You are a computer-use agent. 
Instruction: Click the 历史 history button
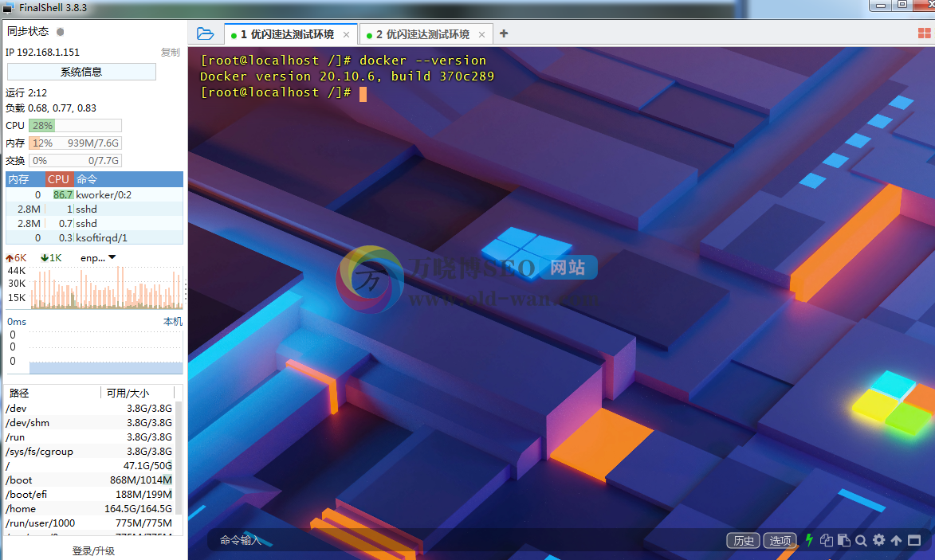[x=744, y=540]
